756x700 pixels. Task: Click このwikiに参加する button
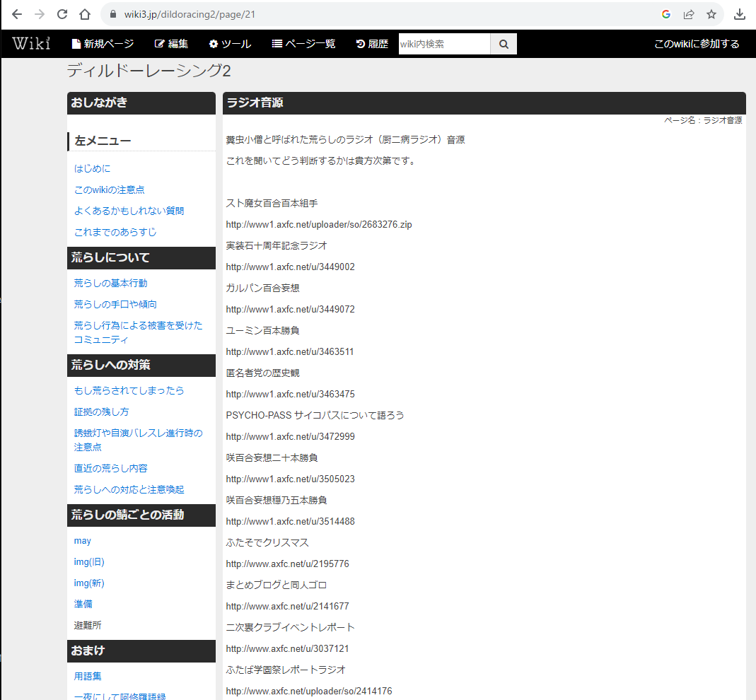pyautogui.click(x=697, y=44)
